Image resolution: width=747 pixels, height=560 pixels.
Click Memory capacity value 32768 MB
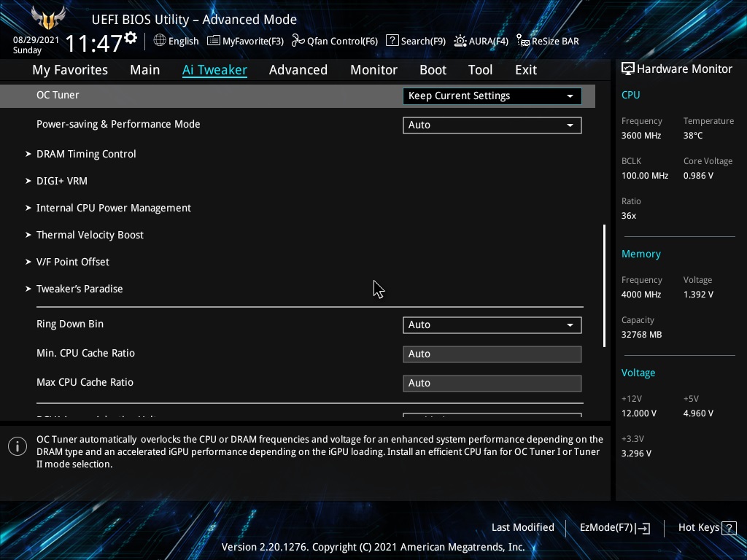642,335
